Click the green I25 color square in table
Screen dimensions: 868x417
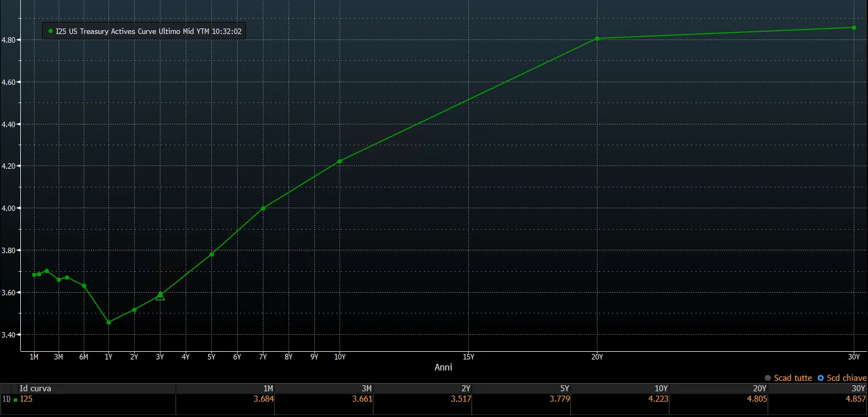click(x=15, y=400)
